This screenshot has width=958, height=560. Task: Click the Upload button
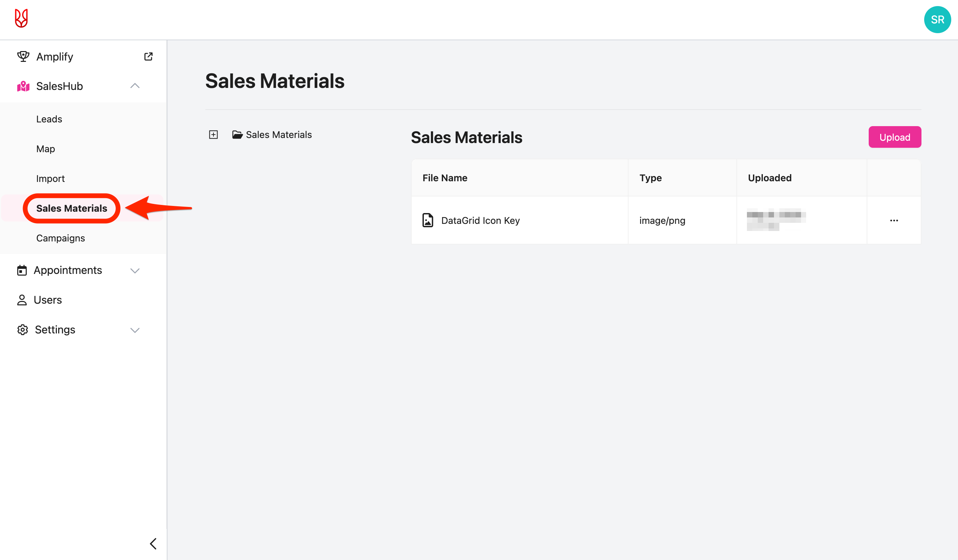894,137
